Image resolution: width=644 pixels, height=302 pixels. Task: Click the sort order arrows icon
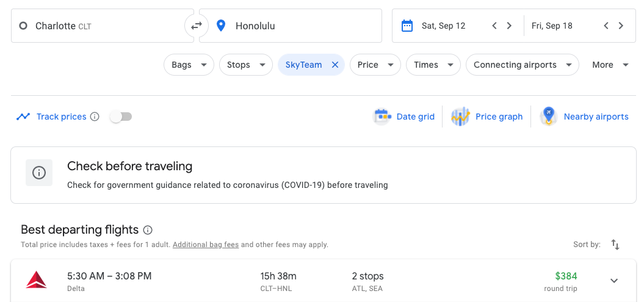(615, 245)
